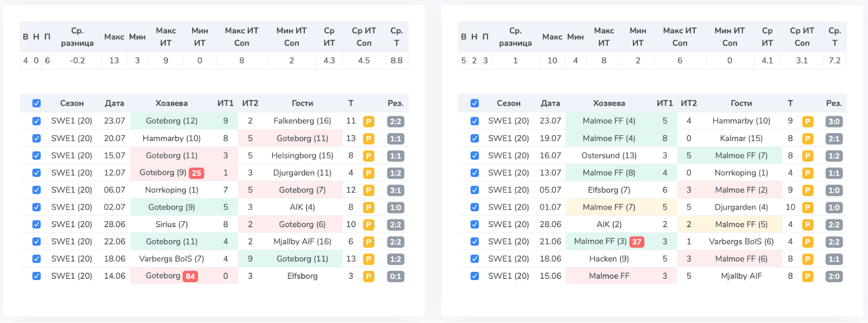Viewport: 868px width, 323px height.
Task: Uncheck the Goteborg 15.07 match row
Action: (36, 155)
